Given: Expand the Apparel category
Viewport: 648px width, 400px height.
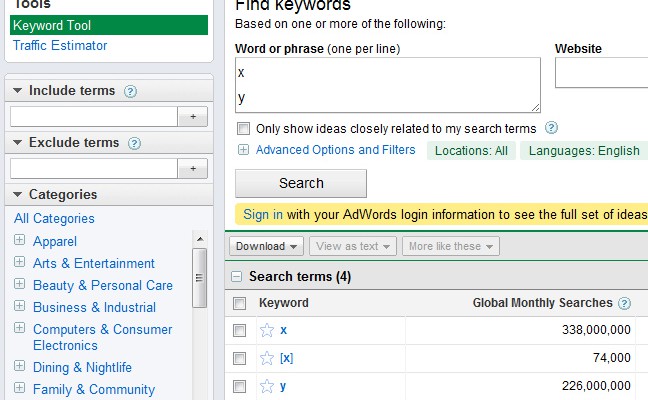Looking at the screenshot, I should (x=19, y=240).
